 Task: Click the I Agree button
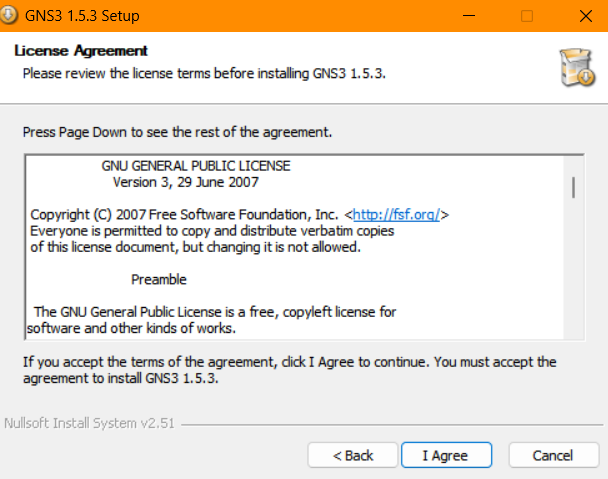click(446, 455)
